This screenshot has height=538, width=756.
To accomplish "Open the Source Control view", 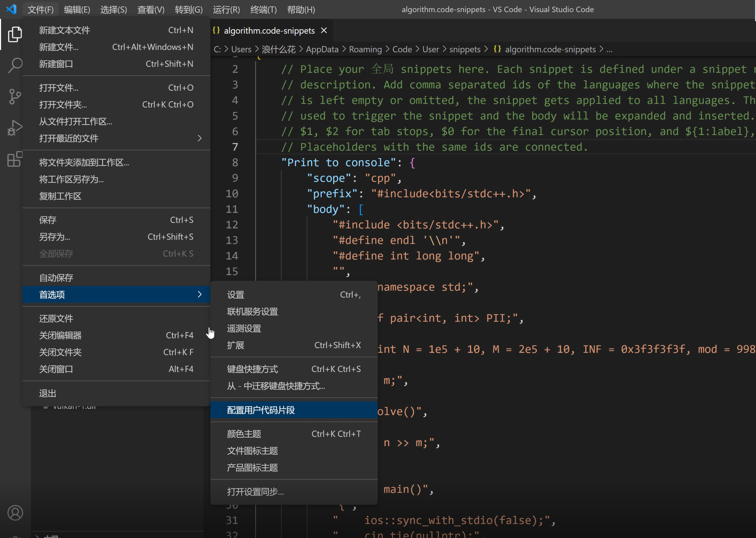I will (15, 97).
